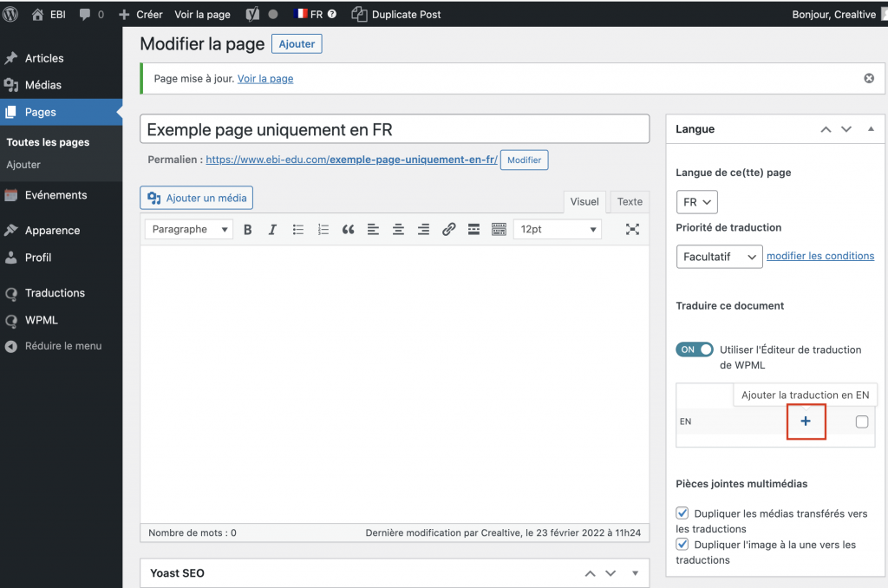Switch to the Visuel editor tab

click(x=584, y=202)
